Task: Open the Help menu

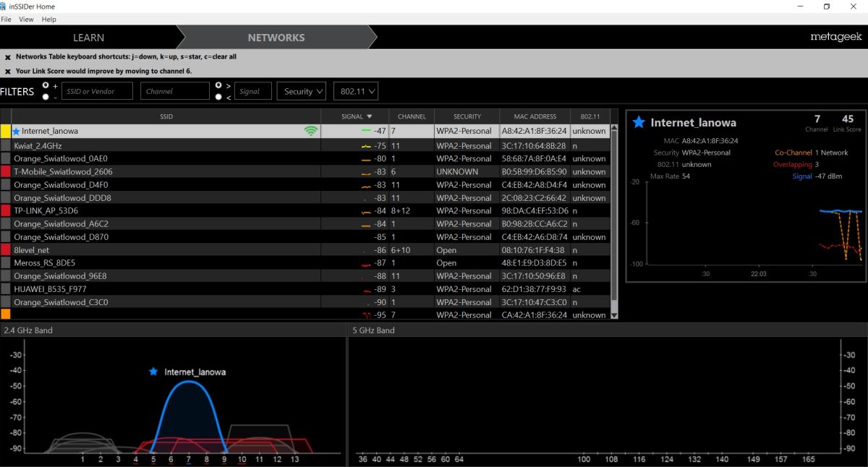Action: (49, 20)
